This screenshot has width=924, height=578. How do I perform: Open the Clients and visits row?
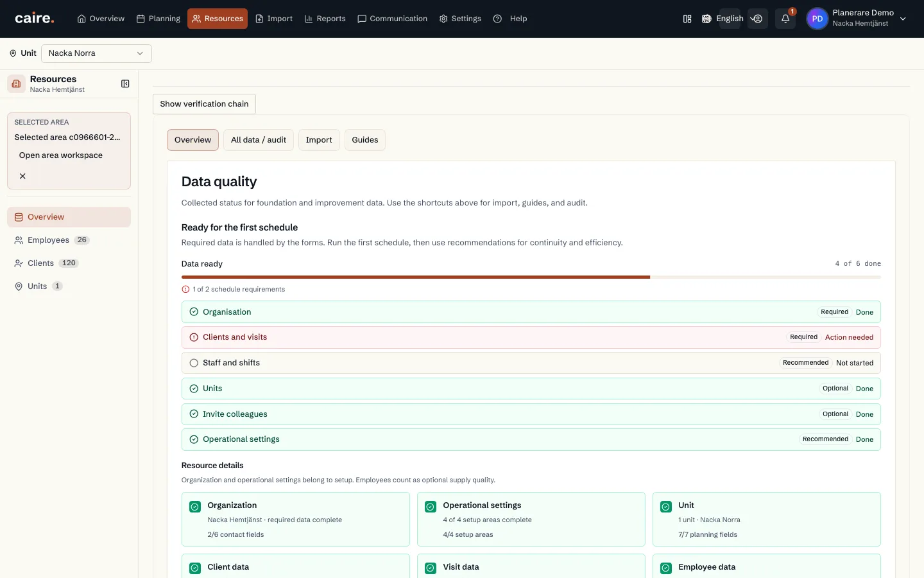[531, 337]
